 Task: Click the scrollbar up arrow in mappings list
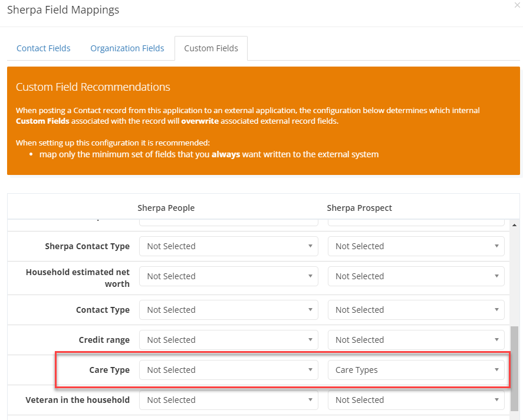point(514,226)
